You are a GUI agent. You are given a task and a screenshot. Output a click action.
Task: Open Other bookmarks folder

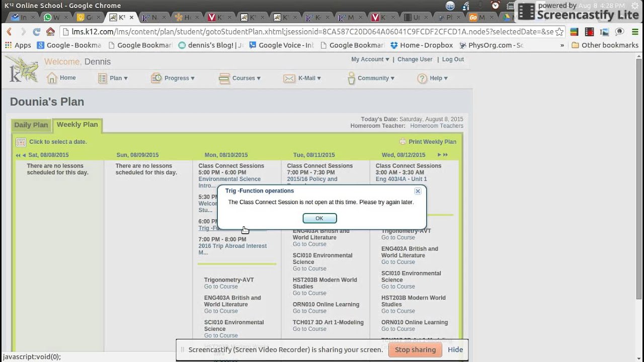click(x=605, y=45)
